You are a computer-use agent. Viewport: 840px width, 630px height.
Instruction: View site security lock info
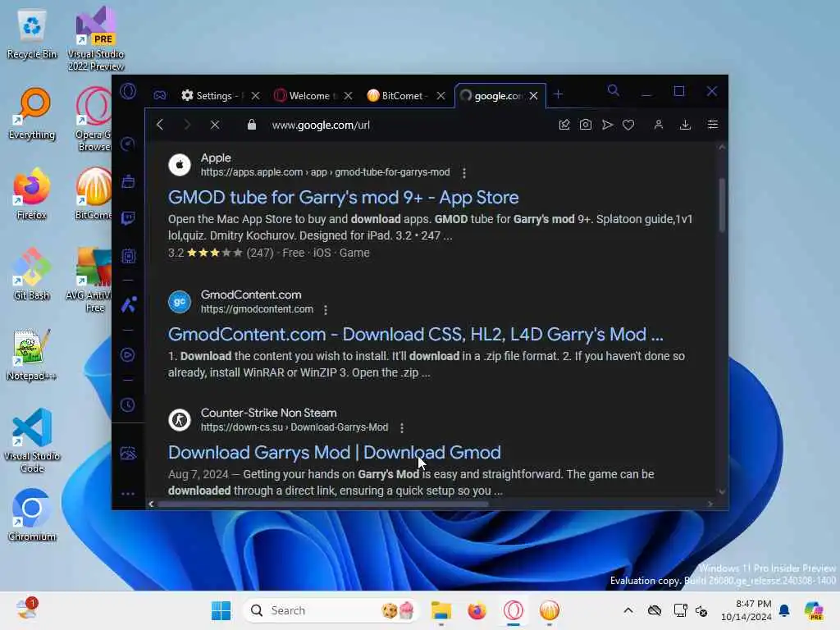point(252,125)
